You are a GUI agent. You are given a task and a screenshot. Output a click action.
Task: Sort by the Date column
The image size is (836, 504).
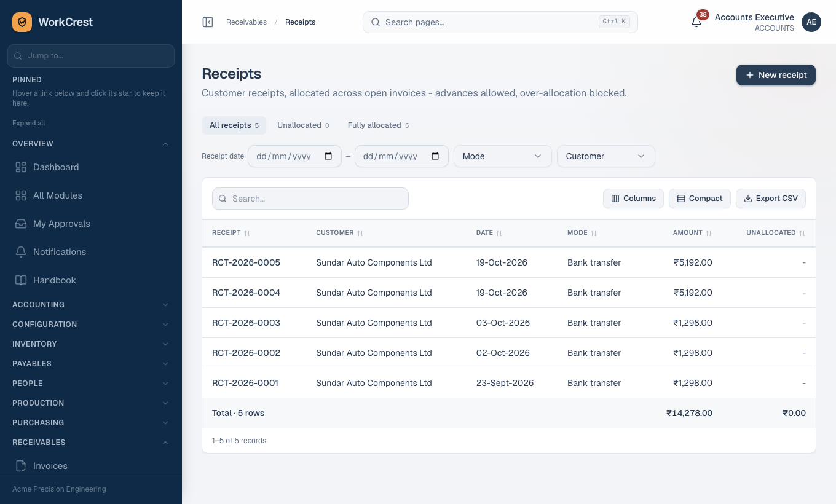click(x=489, y=233)
